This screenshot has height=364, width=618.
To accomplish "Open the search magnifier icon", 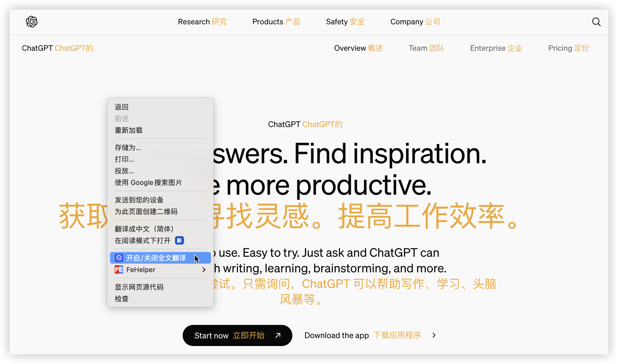I will pyautogui.click(x=596, y=22).
